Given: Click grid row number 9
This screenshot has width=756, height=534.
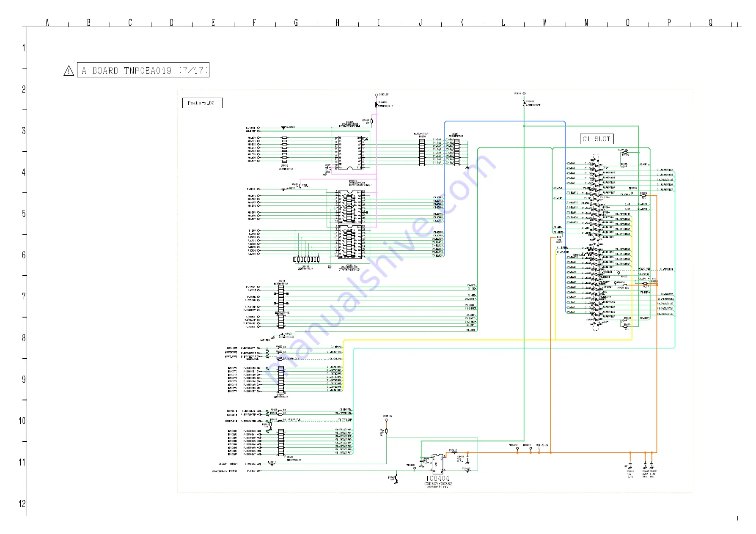Looking at the screenshot, I should 24,380.
